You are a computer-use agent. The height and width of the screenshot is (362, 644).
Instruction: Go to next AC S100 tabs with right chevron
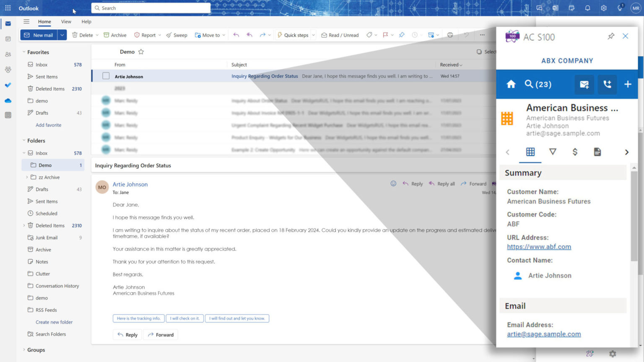627,152
